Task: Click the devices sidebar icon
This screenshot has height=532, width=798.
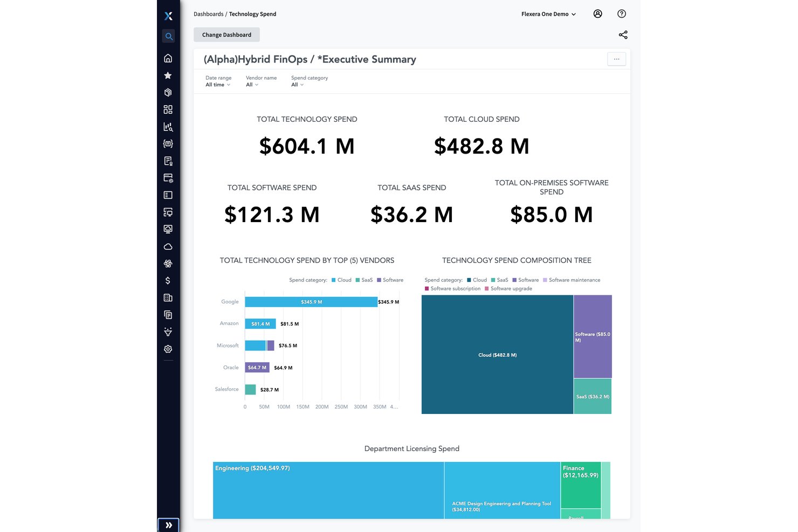Action: coord(168,212)
